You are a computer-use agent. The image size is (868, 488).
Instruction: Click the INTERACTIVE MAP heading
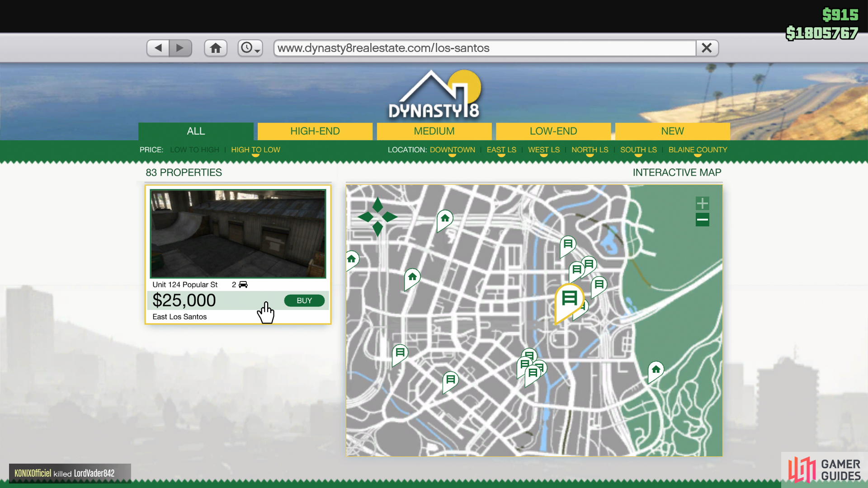[x=677, y=173]
